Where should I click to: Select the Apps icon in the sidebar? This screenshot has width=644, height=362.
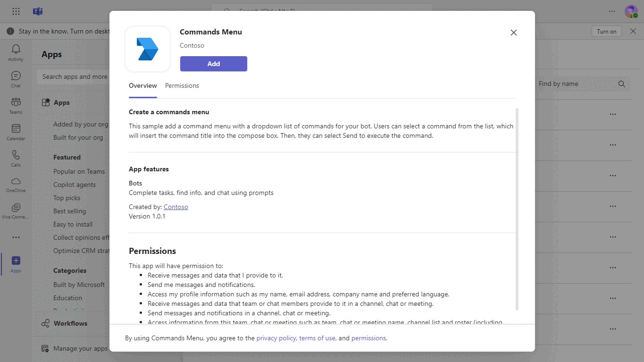coord(16,262)
